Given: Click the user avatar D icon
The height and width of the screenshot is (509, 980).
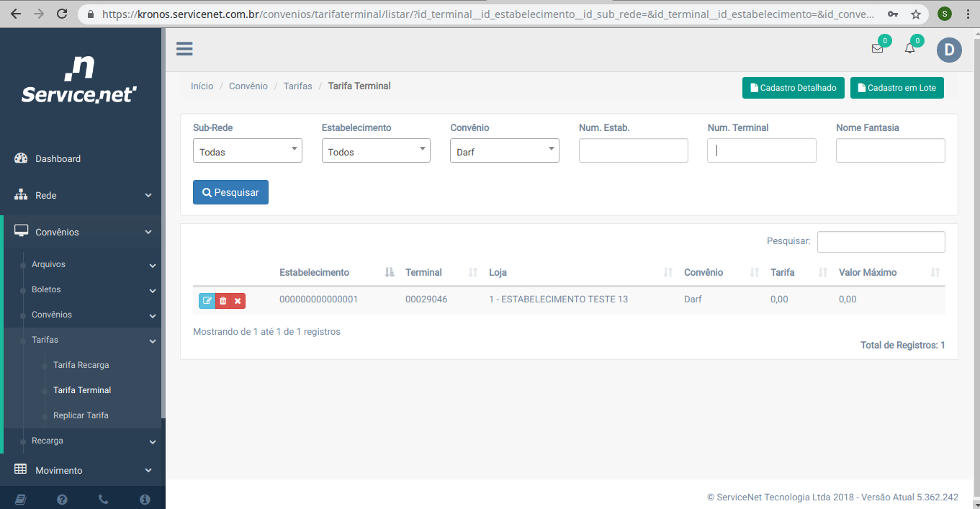Looking at the screenshot, I should pos(948,50).
